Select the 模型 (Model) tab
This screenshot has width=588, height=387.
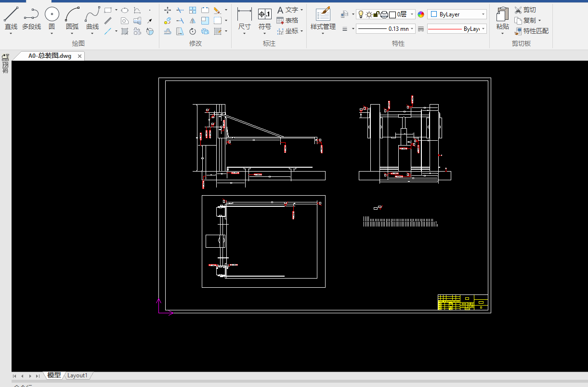54,375
